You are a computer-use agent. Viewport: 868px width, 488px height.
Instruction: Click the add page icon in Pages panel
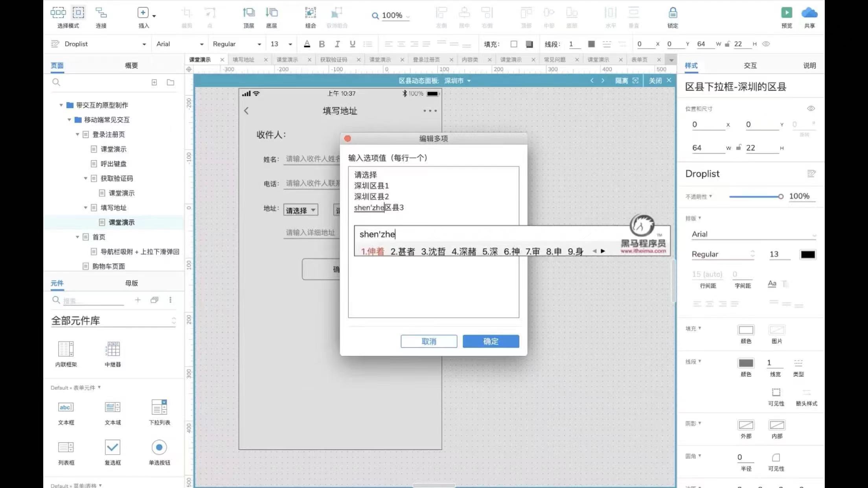point(154,83)
